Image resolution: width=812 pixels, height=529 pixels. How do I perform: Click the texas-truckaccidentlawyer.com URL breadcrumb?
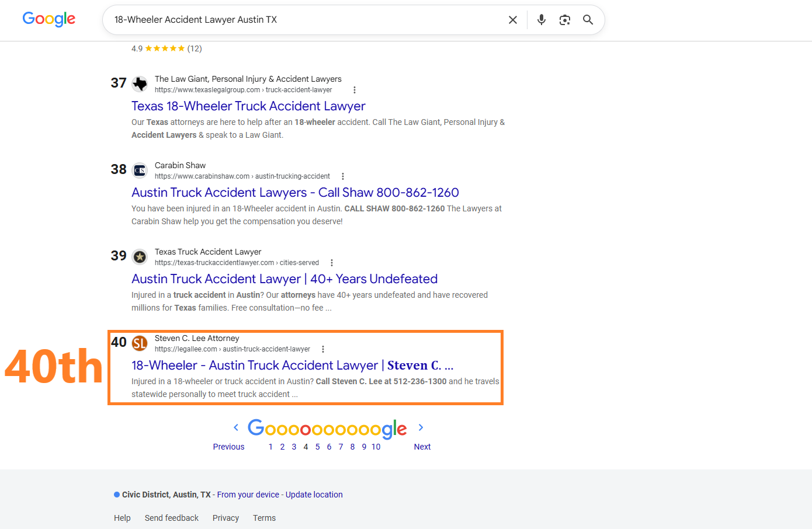point(237,263)
